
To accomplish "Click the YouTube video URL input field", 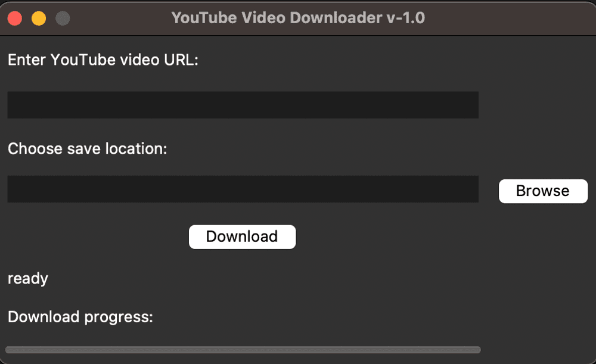I will tap(243, 105).
